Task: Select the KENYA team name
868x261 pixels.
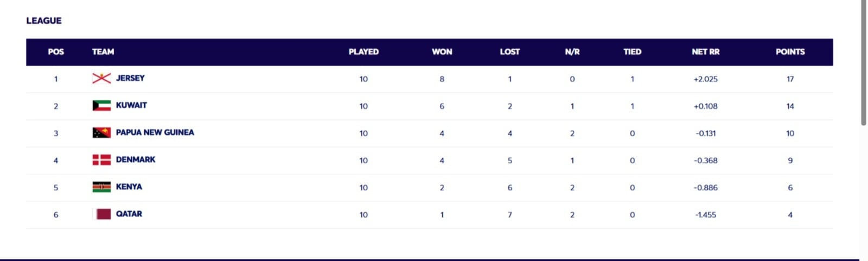Action: [x=129, y=187]
